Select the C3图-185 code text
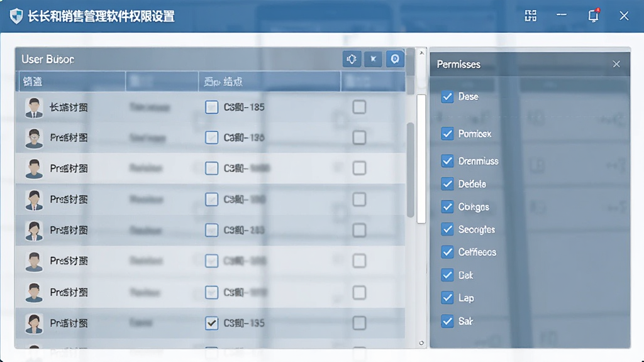 pyautogui.click(x=244, y=107)
